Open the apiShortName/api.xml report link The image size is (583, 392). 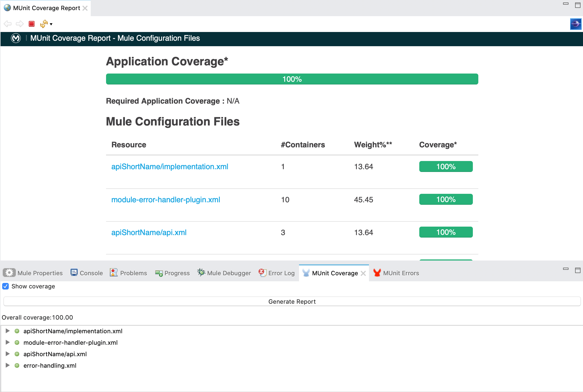149,232
